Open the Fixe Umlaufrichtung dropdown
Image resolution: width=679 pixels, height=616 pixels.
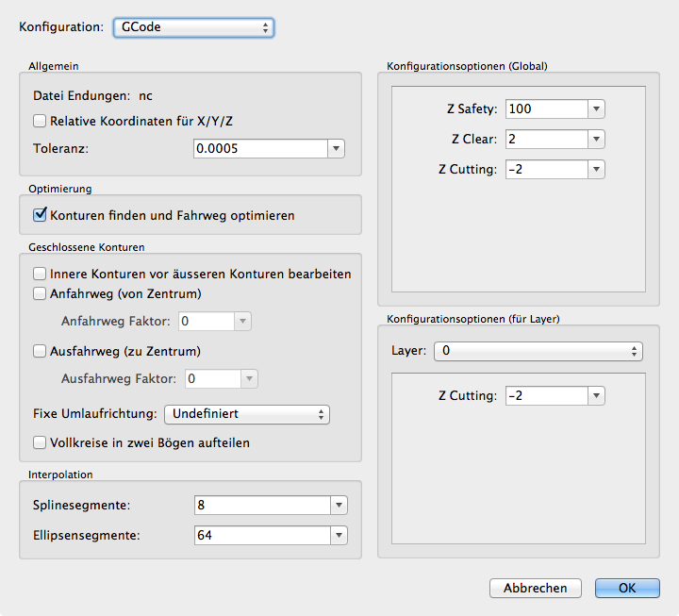coord(246,414)
